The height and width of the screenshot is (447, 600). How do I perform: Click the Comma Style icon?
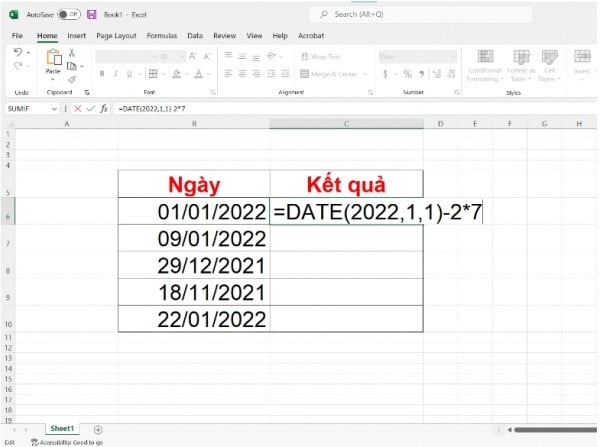coord(421,74)
